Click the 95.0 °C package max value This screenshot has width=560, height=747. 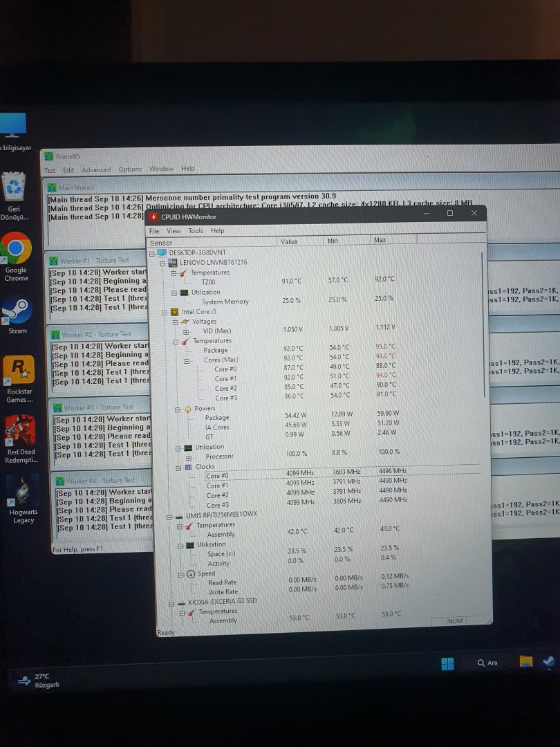coord(386,347)
